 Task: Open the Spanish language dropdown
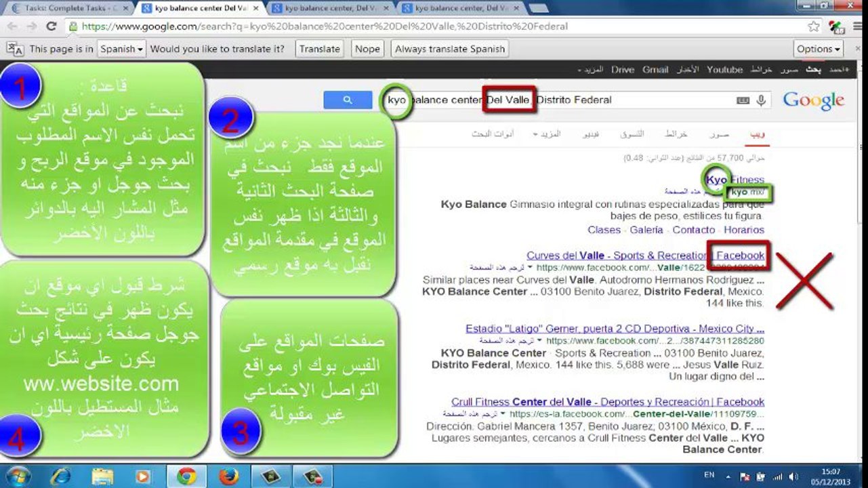tap(121, 49)
